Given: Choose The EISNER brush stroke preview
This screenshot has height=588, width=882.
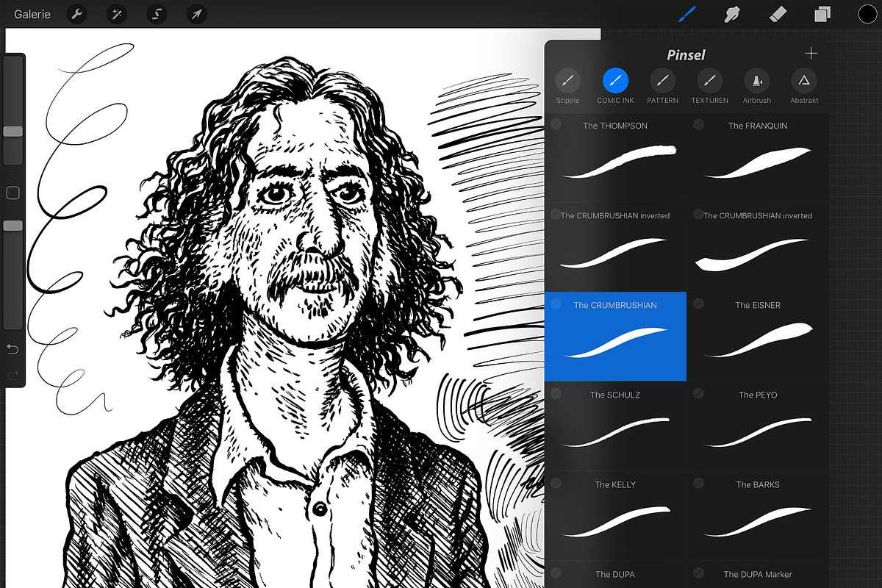Looking at the screenshot, I should click(758, 340).
